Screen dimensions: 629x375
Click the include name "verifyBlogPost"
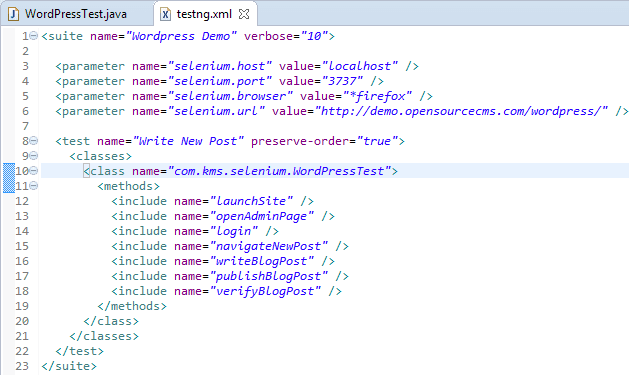266,291
